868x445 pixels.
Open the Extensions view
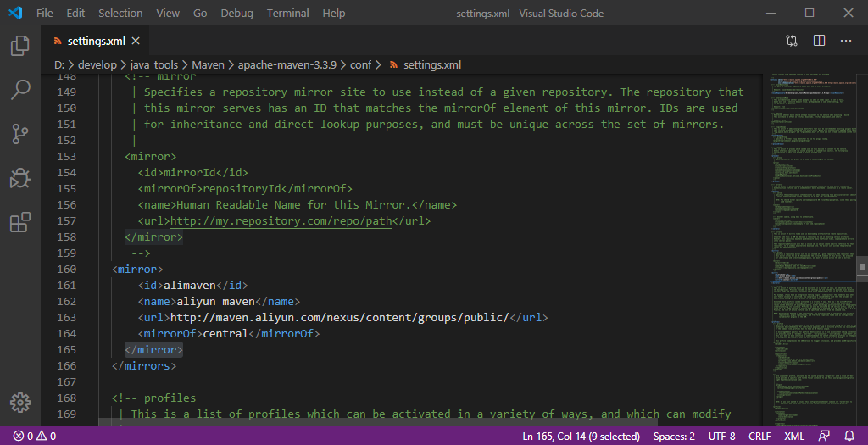click(20, 222)
